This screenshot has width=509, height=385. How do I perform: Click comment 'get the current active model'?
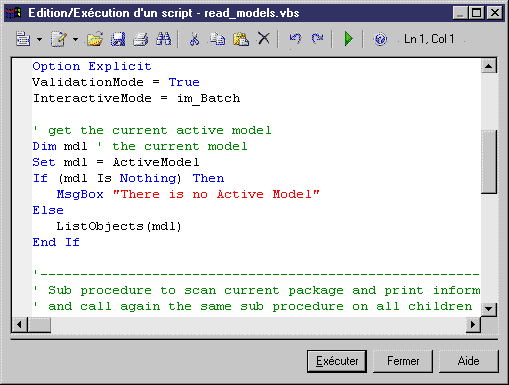(152, 130)
